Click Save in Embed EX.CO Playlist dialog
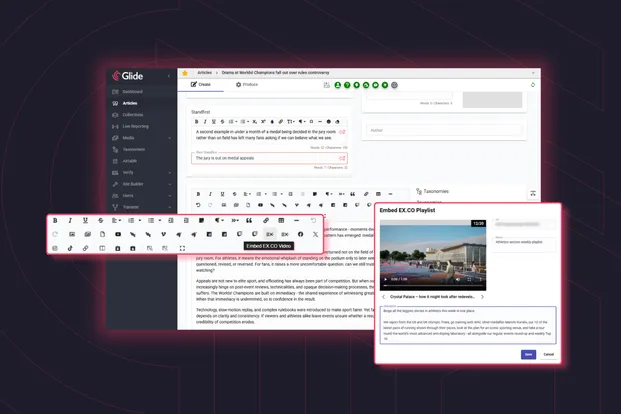This screenshot has height=414, width=621. point(528,354)
